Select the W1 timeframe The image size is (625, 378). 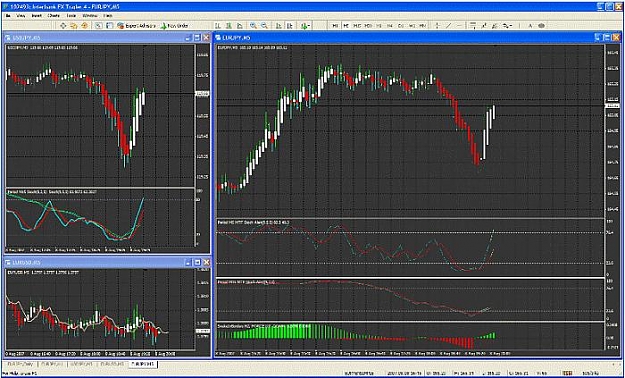point(411,26)
